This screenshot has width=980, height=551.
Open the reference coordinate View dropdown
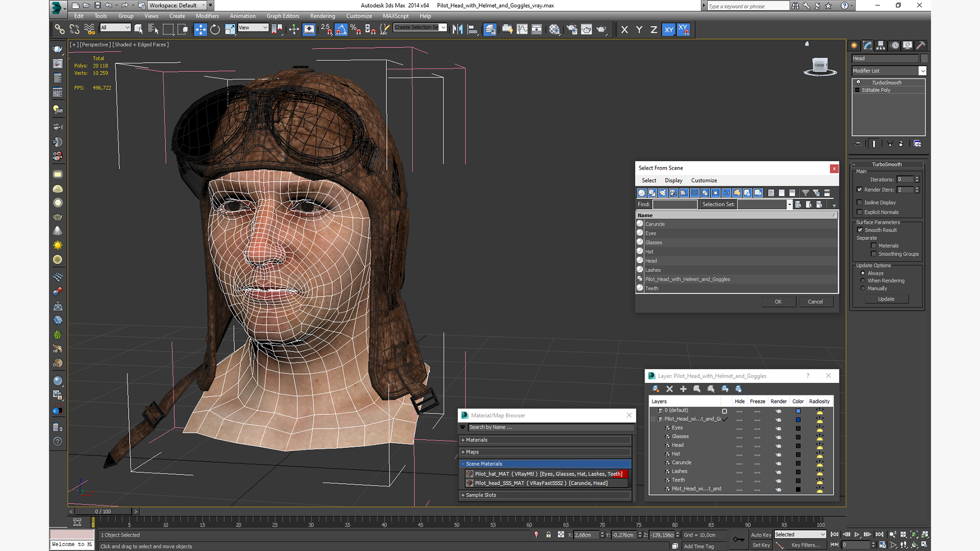pos(253,28)
